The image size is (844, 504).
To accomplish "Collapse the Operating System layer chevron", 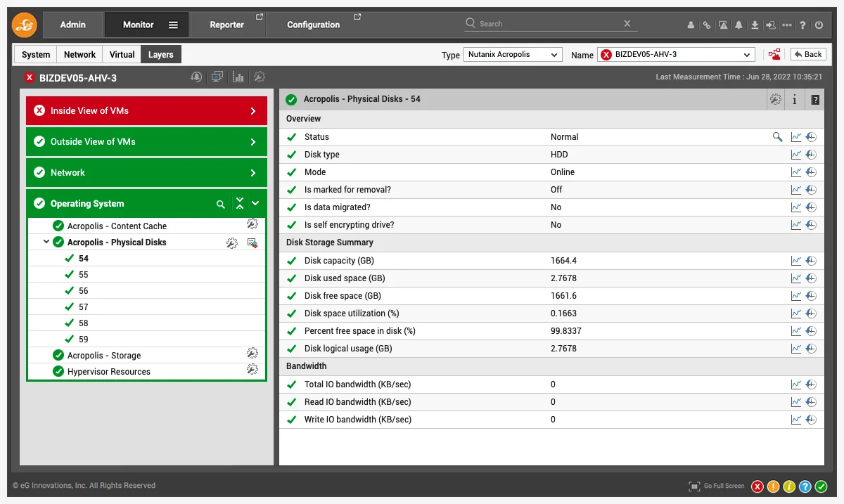I will [255, 204].
